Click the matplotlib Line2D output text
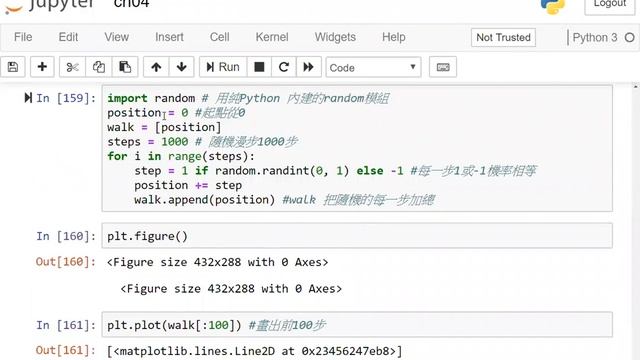Viewport: 640px width, 360px height. pyautogui.click(x=255, y=351)
